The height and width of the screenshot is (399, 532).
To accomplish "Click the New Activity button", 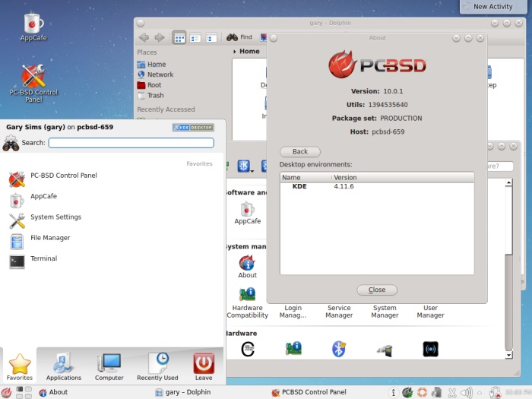I will pos(492,6).
